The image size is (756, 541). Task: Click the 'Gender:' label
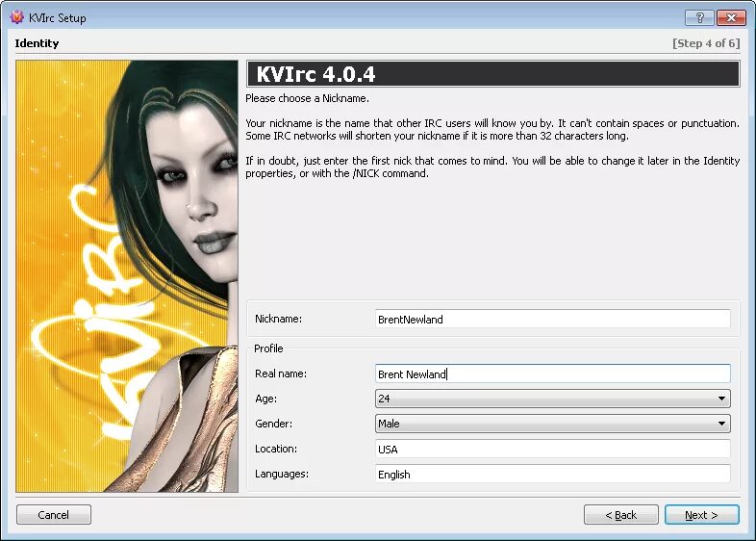click(x=273, y=424)
